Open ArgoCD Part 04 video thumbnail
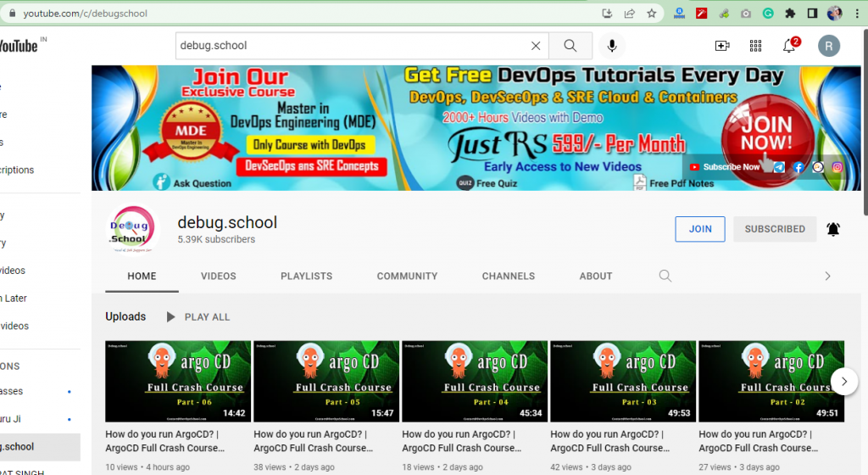This screenshot has width=868, height=475. (475, 382)
